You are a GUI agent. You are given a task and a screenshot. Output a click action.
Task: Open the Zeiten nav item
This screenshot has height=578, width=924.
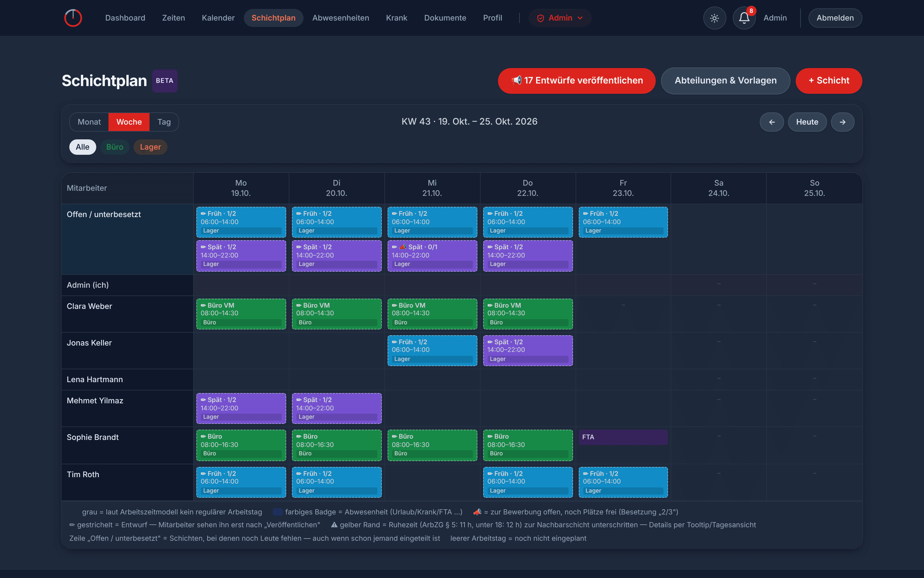tap(173, 18)
